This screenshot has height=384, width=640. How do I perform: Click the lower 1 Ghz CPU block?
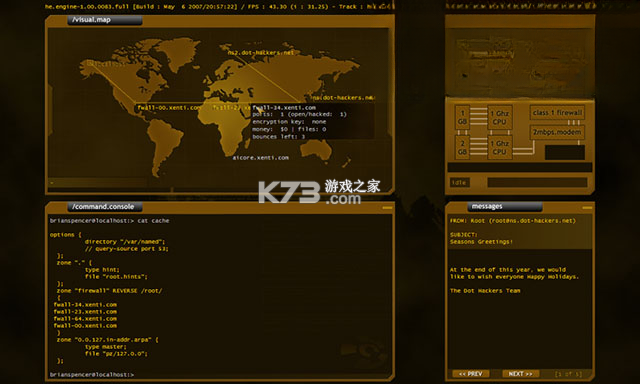tap(499, 147)
